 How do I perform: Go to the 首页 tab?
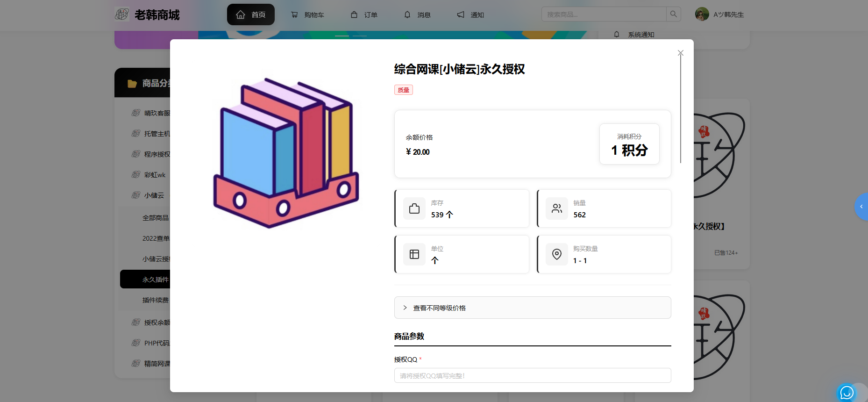click(x=251, y=14)
